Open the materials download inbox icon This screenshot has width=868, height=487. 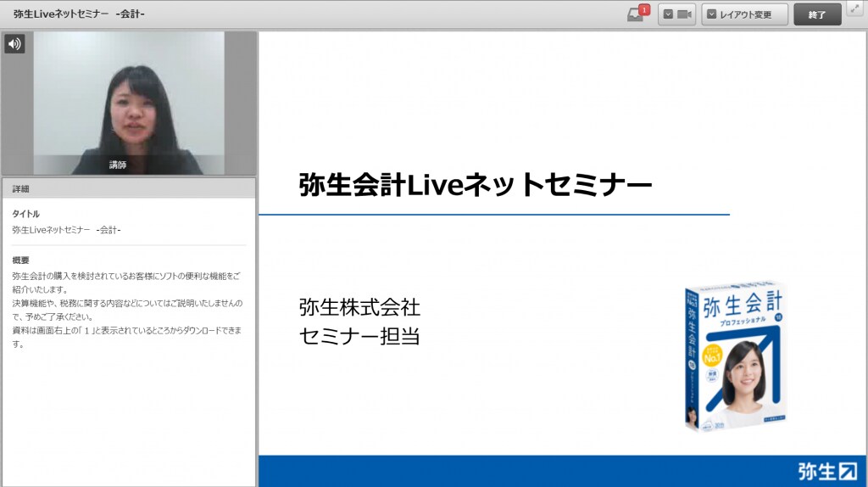click(637, 14)
